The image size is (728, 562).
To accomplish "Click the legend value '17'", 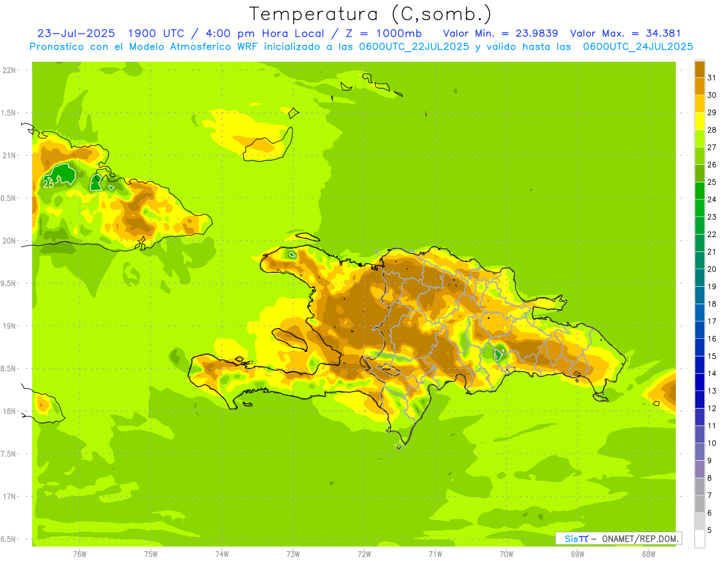I will tap(712, 321).
